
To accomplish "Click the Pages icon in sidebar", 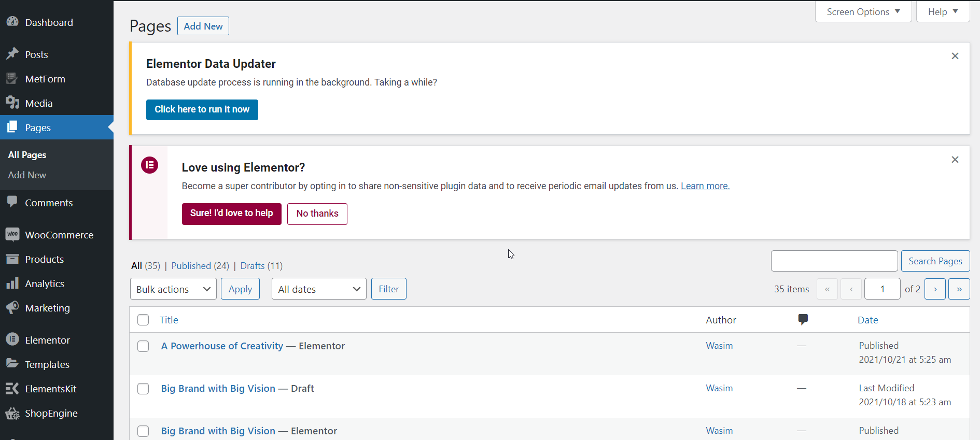I will point(12,127).
